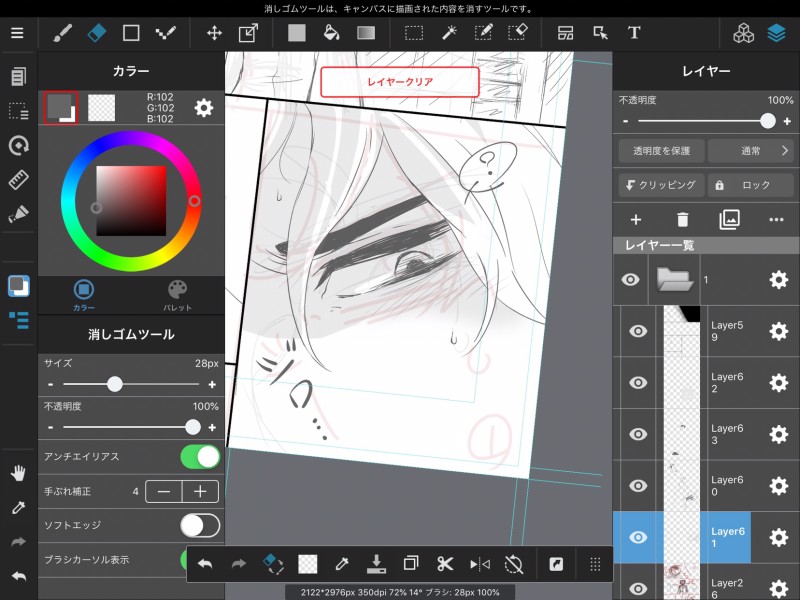800x600 pixels.
Task: Toggle brush cursor display switch
Action: tap(185, 560)
